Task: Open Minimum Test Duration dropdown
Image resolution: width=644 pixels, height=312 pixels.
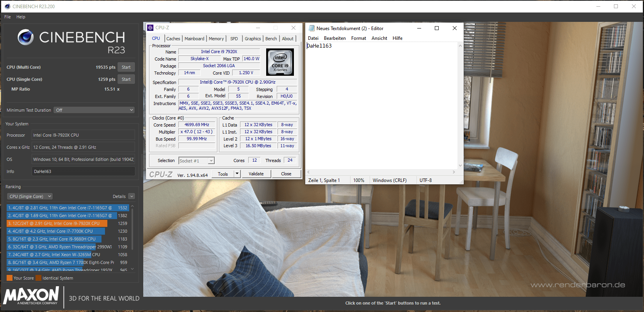Action: (x=94, y=110)
